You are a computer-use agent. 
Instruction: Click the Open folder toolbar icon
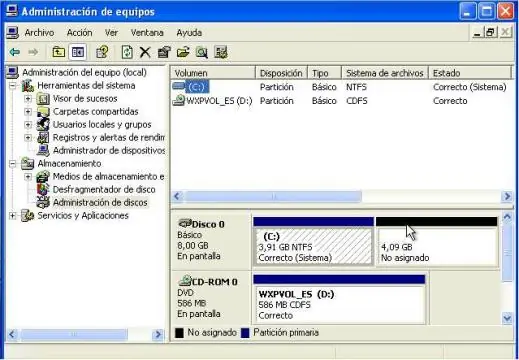183,52
